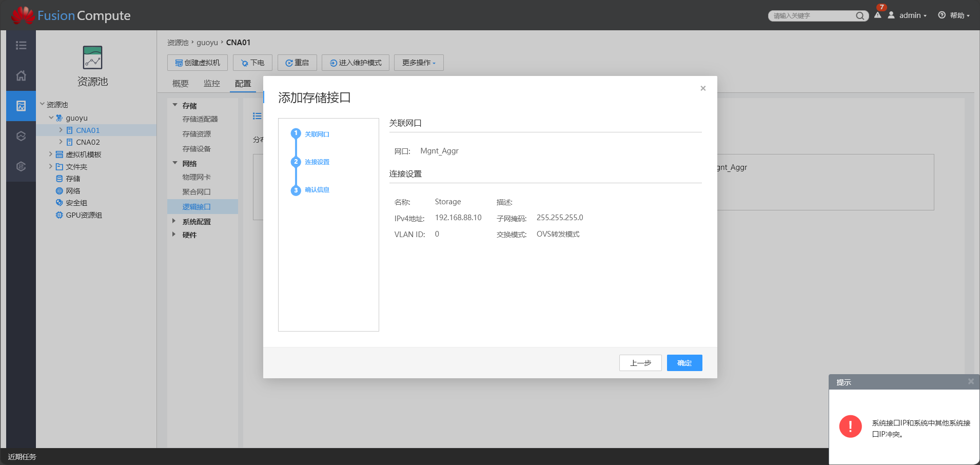Click the 下电 power off button

(x=252, y=63)
